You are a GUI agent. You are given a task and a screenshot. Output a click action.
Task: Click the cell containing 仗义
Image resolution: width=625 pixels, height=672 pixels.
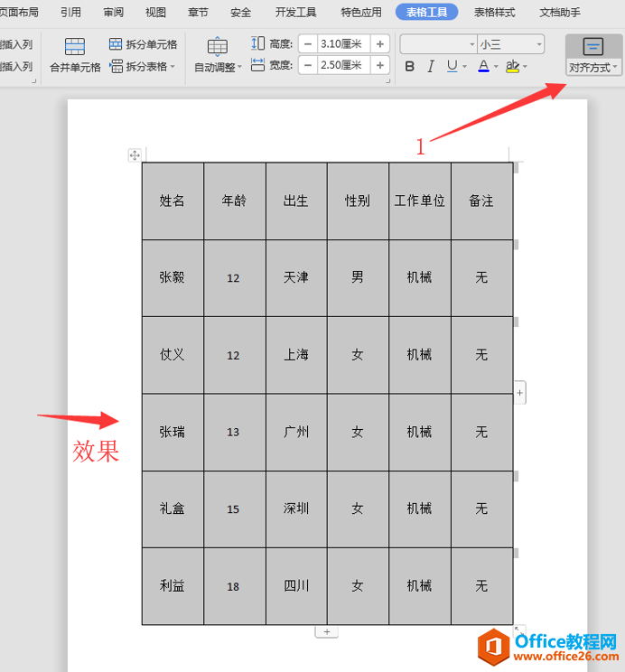tap(173, 355)
